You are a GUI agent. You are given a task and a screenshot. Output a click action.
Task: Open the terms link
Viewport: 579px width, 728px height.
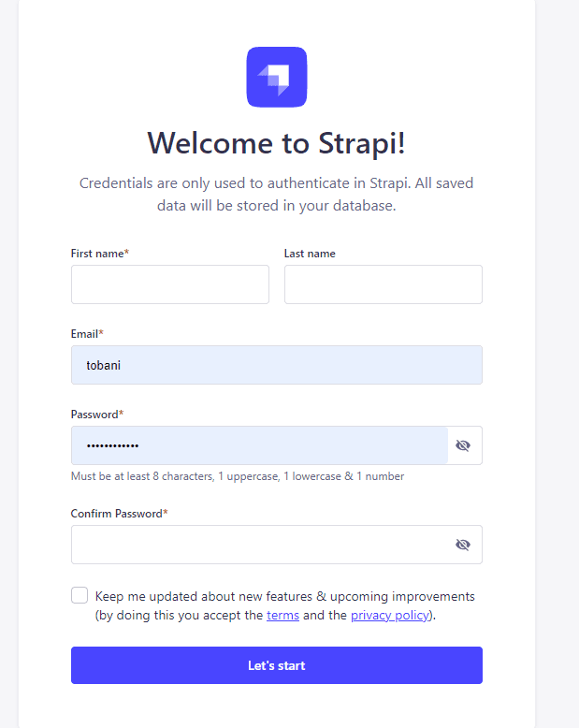(282, 615)
